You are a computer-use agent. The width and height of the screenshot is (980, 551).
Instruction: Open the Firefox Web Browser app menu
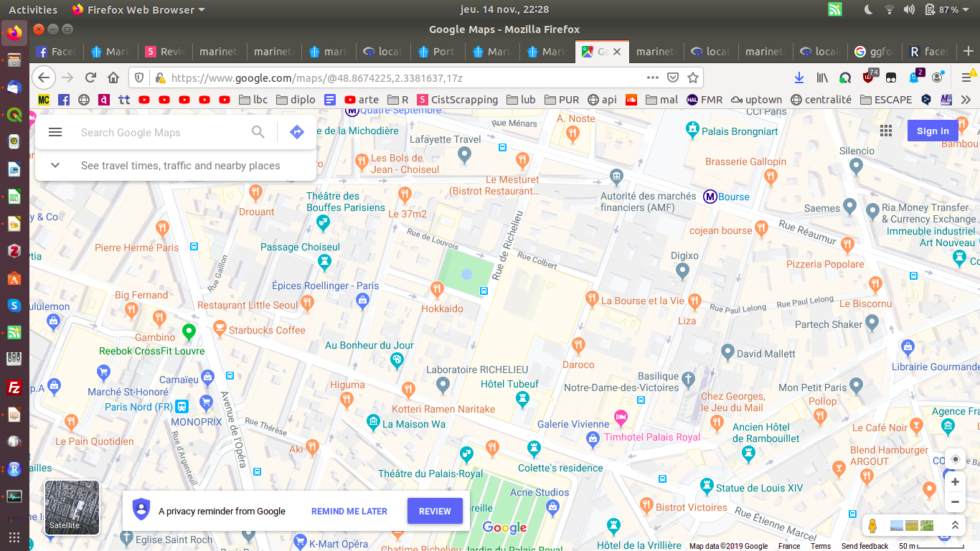(x=138, y=9)
